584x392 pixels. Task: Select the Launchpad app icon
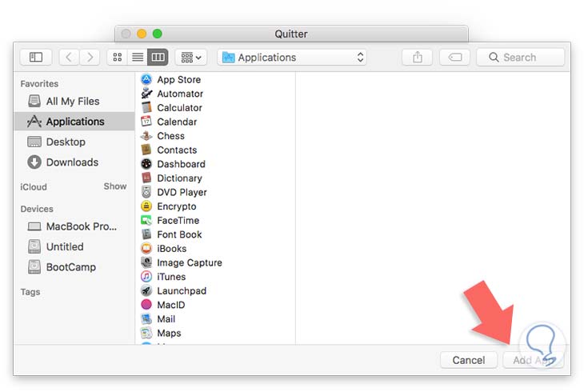146,290
